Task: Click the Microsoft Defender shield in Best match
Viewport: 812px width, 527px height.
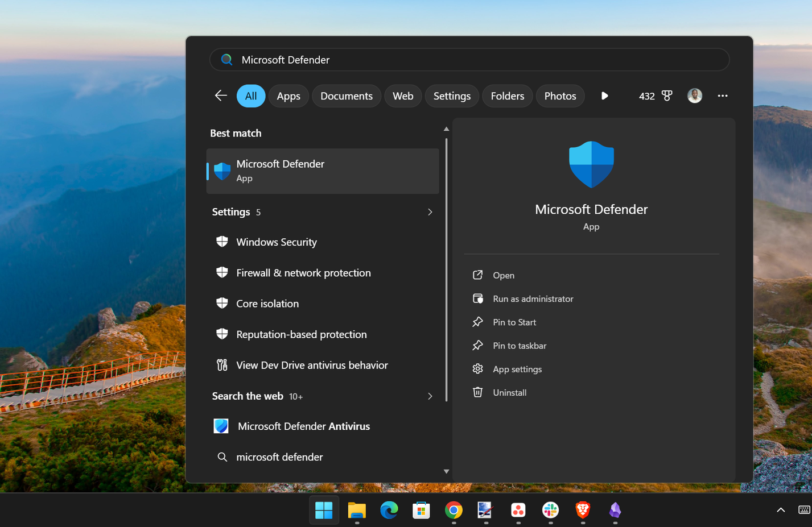Action: (x=222, y=171)
